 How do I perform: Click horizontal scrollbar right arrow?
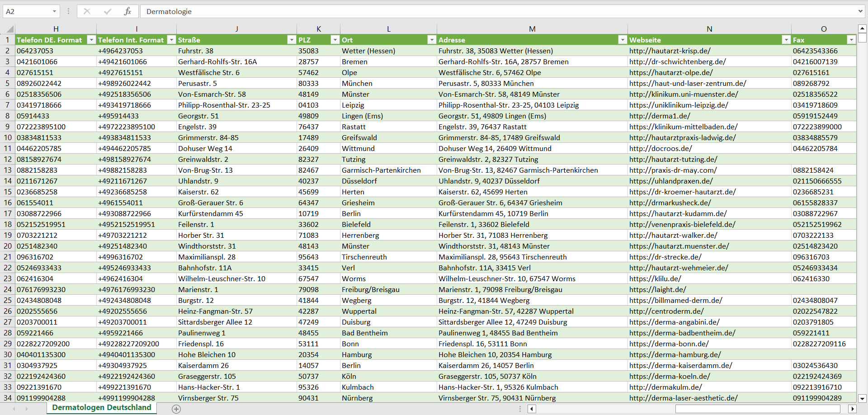point(852,409)
